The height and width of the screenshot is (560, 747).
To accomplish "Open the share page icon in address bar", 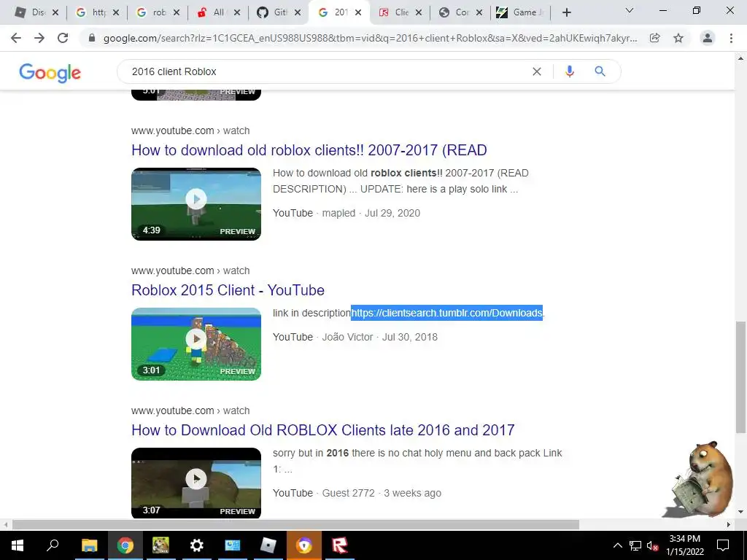I will click(x=655, y=38).
